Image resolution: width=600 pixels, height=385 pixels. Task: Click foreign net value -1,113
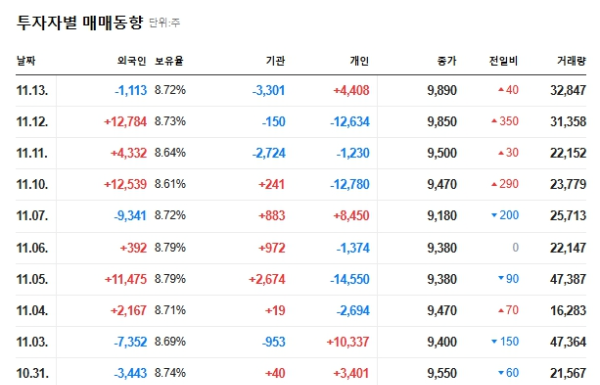(x=130, y=91)
